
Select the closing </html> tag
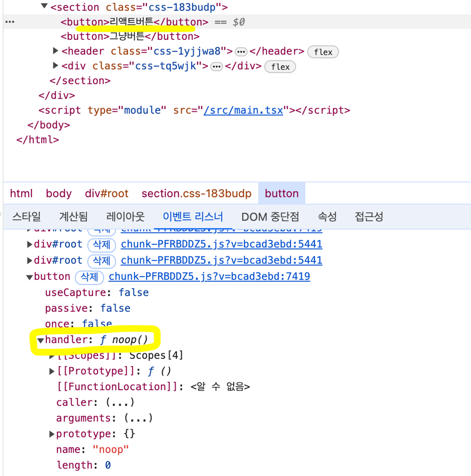tap(38, 140)
